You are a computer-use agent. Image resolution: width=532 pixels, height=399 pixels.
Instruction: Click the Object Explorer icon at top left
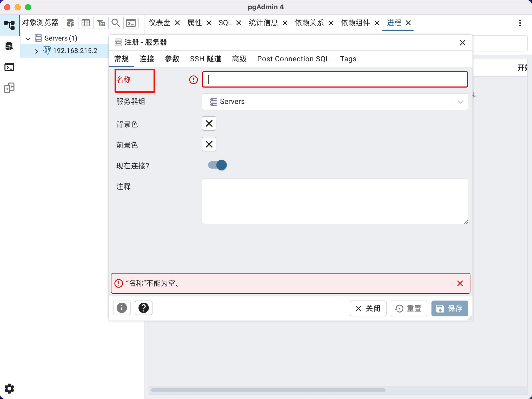point(10,25)
